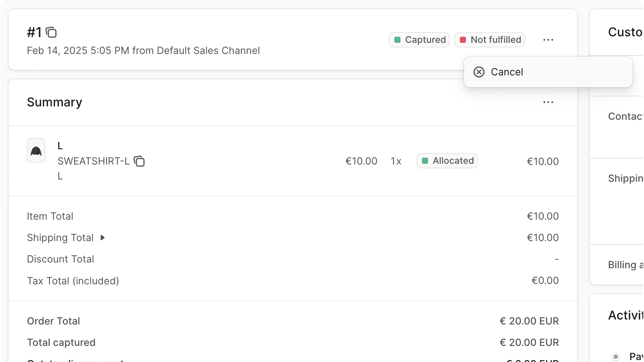Click the green dot on Captured badge
Screen dimensions: 644x362
tap(397, 39)
